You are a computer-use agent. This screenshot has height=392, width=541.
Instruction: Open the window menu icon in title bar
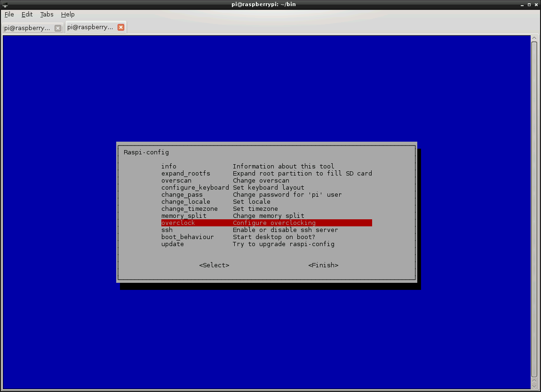tap(5, 4)
